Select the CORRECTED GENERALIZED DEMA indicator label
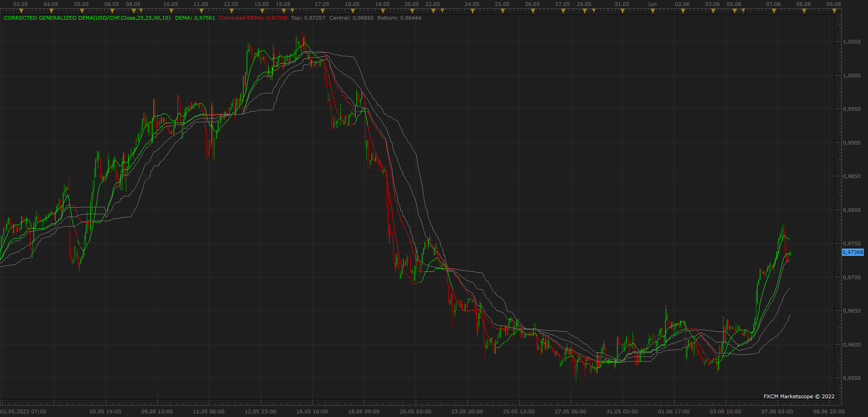 pos(87,18)
